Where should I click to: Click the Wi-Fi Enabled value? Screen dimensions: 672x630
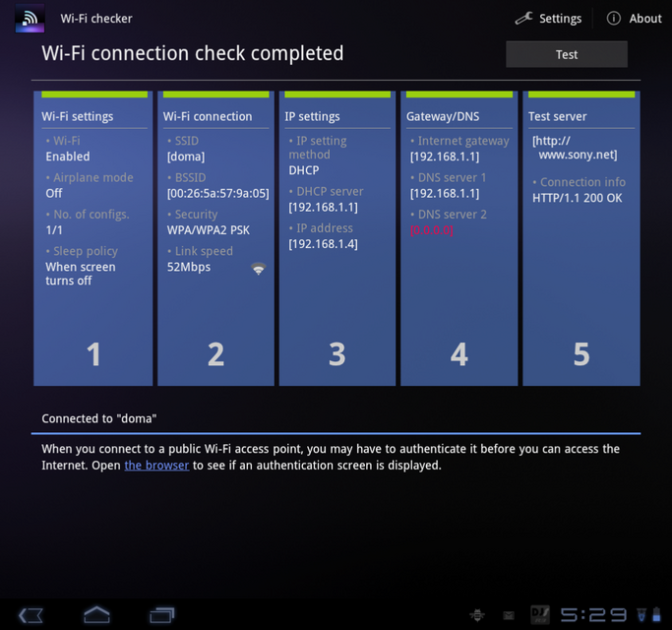[x=68, y=157]
